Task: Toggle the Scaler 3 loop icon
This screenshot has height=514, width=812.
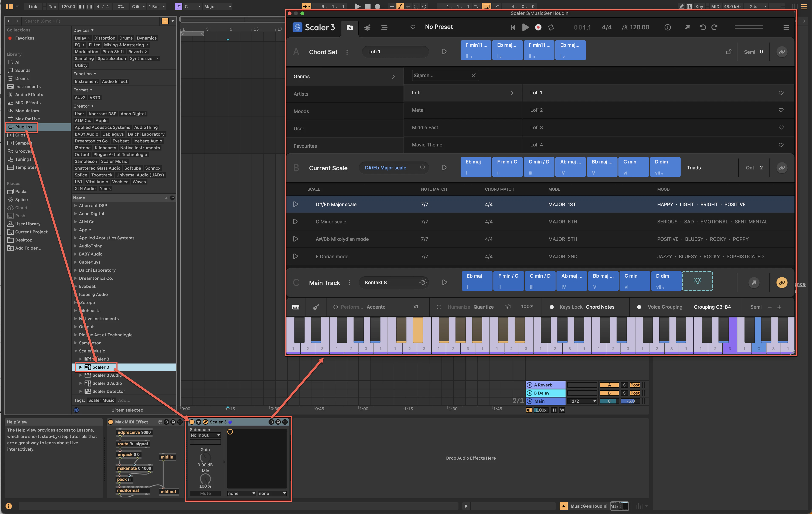Action: (551, 27)
